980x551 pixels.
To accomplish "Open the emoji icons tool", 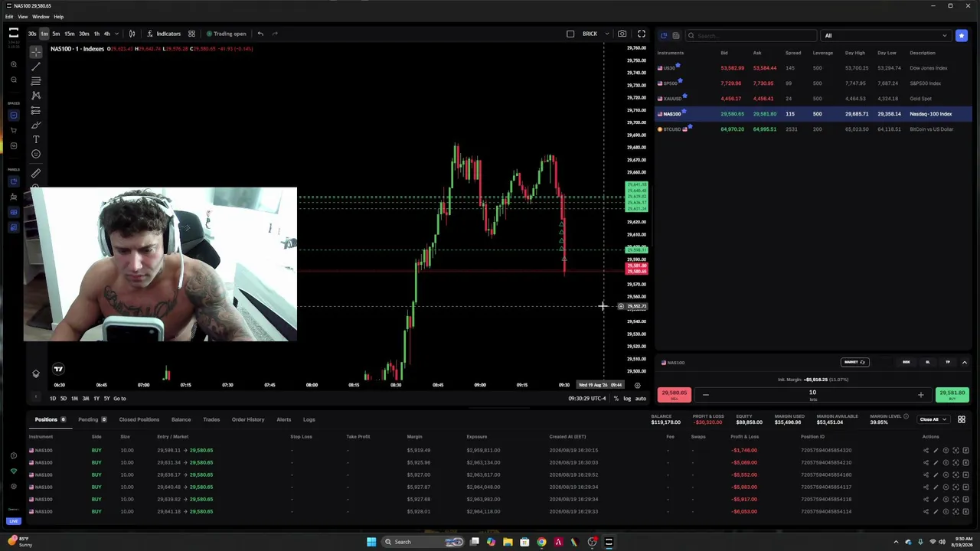I will 36,154.
